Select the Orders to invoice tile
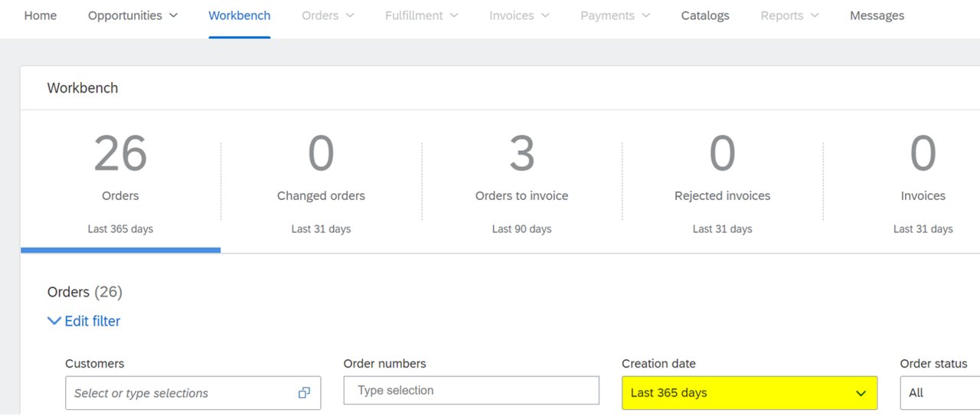Image resolution: width=980 pixels, height=416 pixels. point(521,183)
